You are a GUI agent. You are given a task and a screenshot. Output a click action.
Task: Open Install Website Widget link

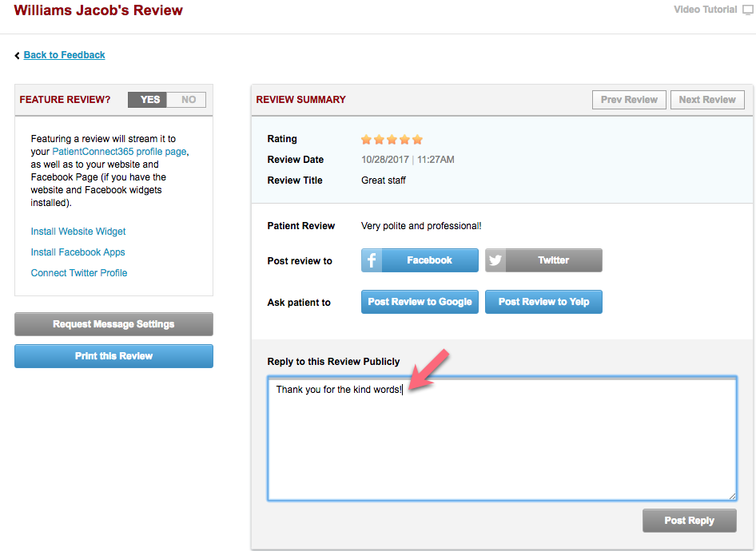78,232
